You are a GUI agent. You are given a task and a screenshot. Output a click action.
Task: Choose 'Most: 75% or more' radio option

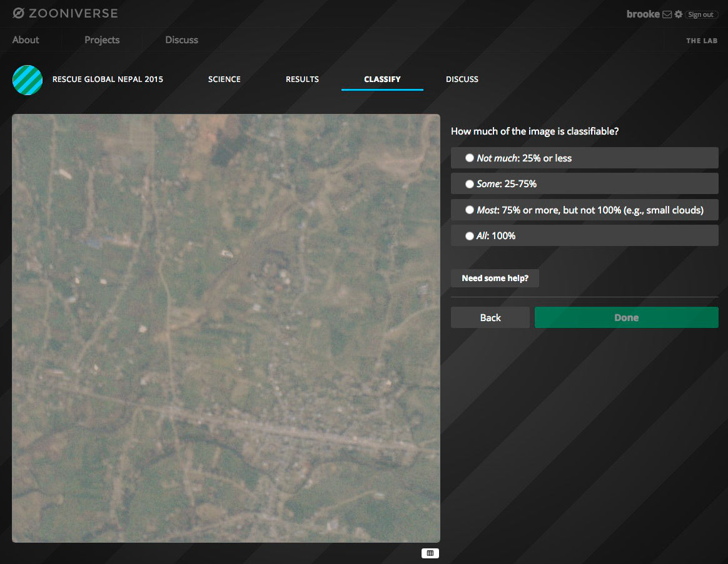(x=470, y=210)
